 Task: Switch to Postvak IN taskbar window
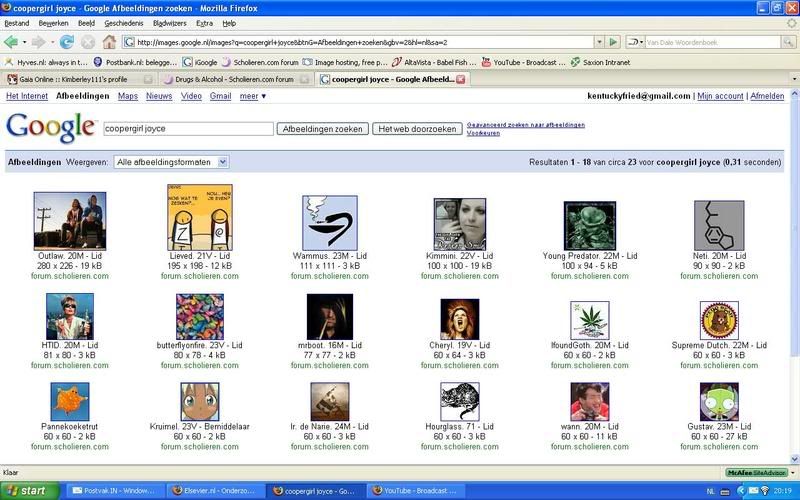point(115,491)
